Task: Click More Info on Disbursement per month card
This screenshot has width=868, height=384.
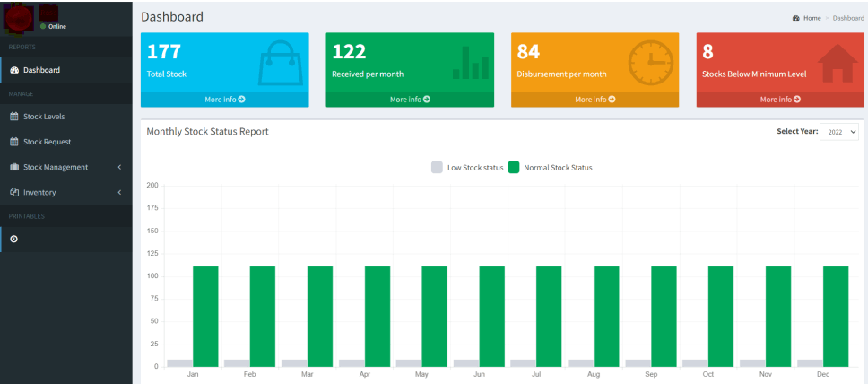Action: point(595,99)
